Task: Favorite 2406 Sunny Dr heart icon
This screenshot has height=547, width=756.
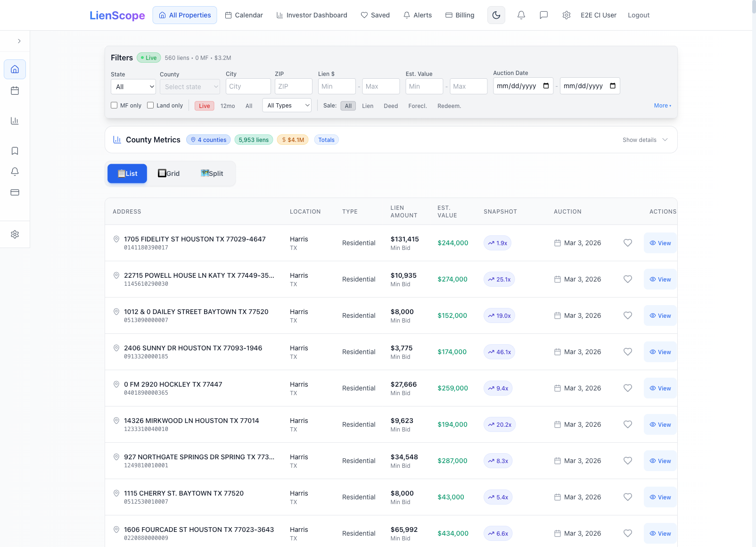Action: pyautogui.click(x=628, y=352)
